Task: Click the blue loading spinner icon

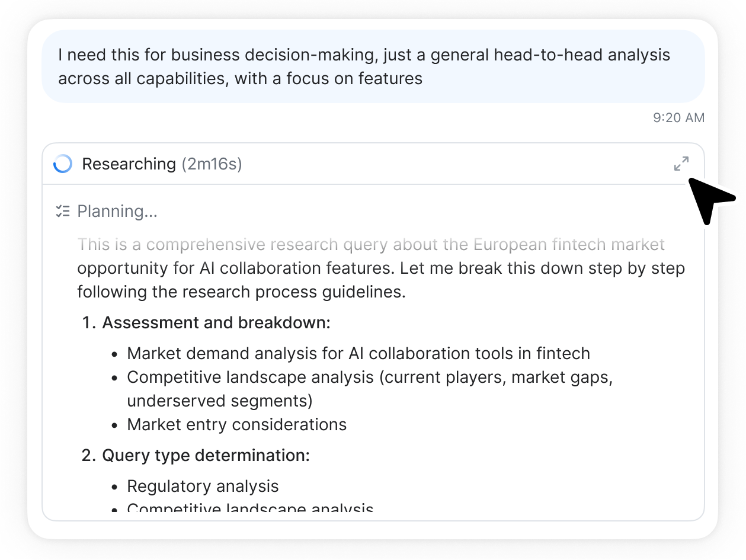Action: [63, 164]
